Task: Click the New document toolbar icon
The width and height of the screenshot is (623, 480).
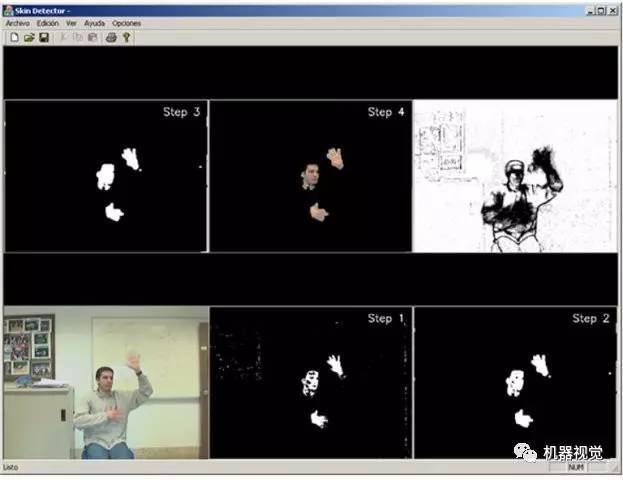Action: coord(14,38)
